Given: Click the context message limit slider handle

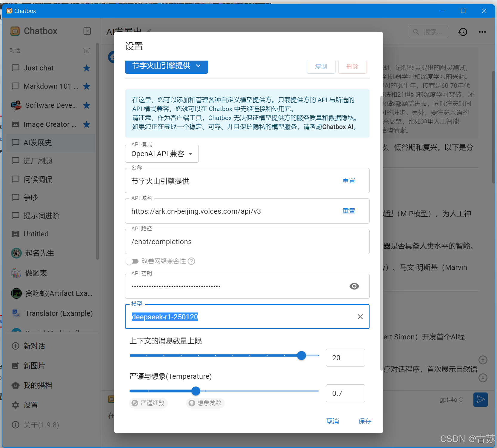Looking at the screenshot, I should pyautogui.click(x=301, y=355).
